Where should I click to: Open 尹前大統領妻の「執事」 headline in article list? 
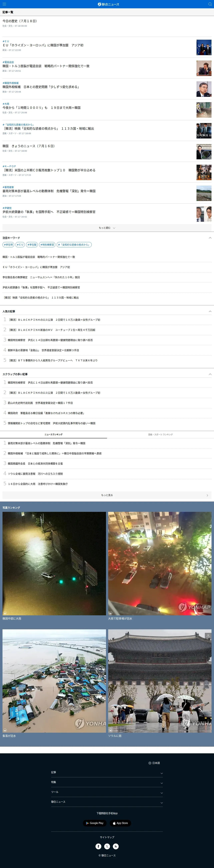49,212
